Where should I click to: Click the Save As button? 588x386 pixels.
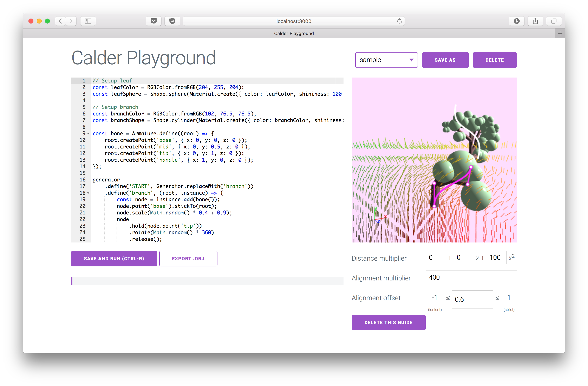[x=445, y=60]
